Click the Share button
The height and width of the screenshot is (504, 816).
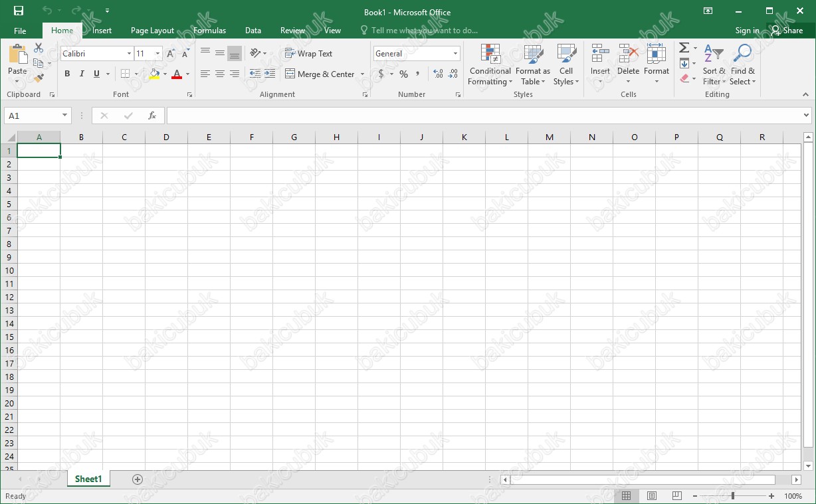click(x=787, y=31)
